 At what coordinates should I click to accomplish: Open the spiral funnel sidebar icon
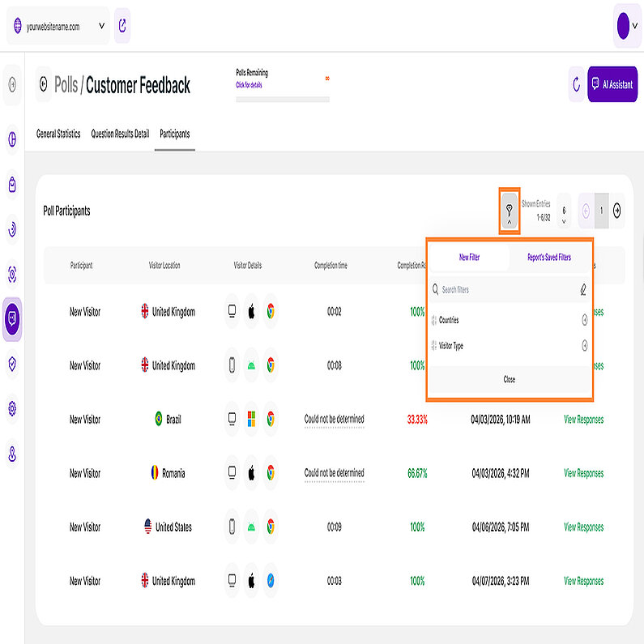12,229
